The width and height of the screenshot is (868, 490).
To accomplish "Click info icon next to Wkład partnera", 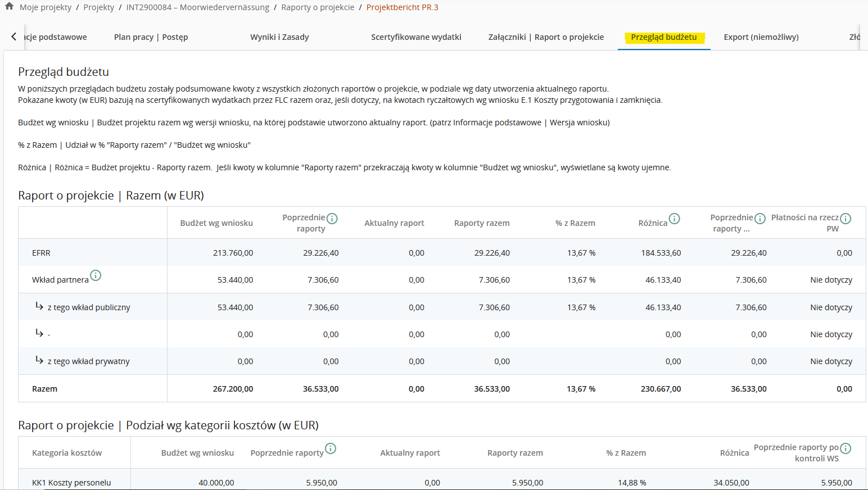I will [96, 275].
